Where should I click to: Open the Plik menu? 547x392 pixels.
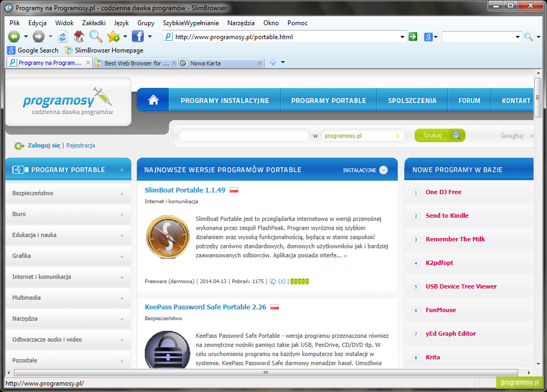point(14,23)
